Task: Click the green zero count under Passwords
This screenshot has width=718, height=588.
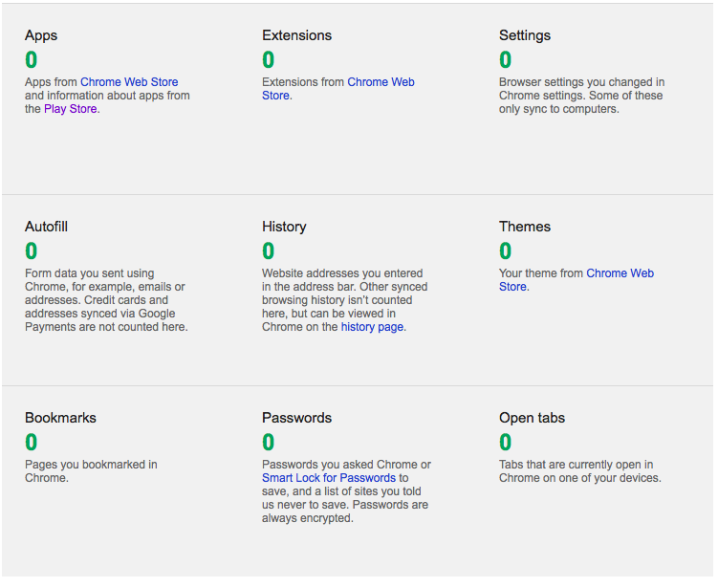Action: click(x=269, y=442)
